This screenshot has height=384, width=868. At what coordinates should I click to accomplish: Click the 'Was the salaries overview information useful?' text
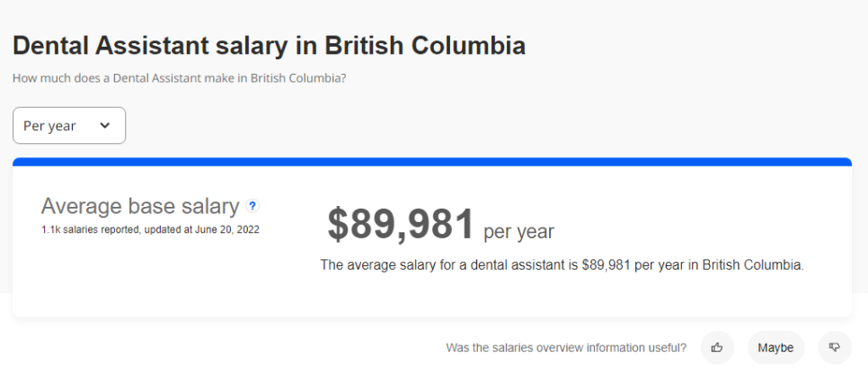[x=566, y=348]
